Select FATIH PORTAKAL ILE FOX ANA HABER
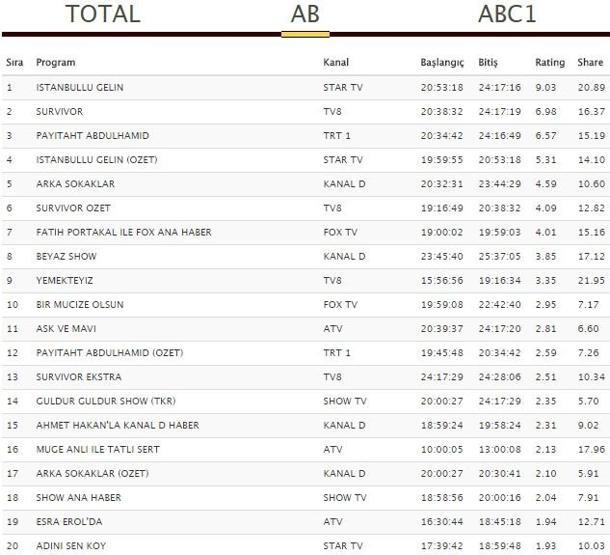610x555 pixels. pos(124,232)
